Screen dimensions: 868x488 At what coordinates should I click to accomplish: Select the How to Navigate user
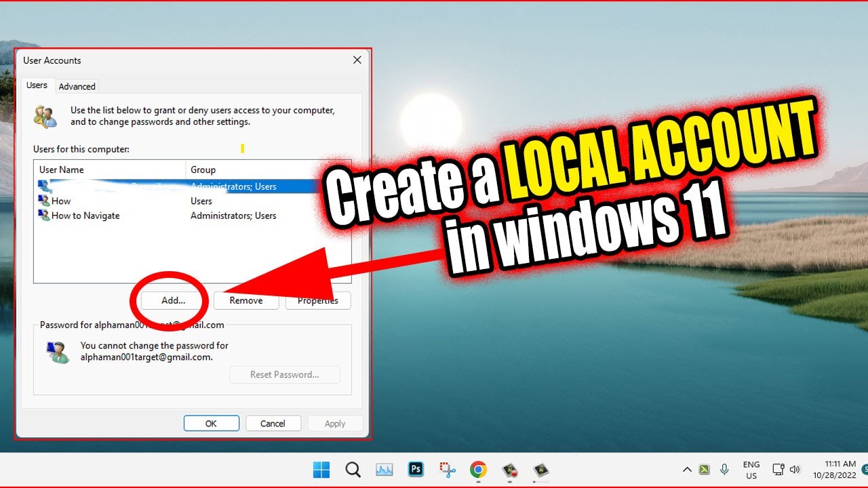click(x=85, y=216)
